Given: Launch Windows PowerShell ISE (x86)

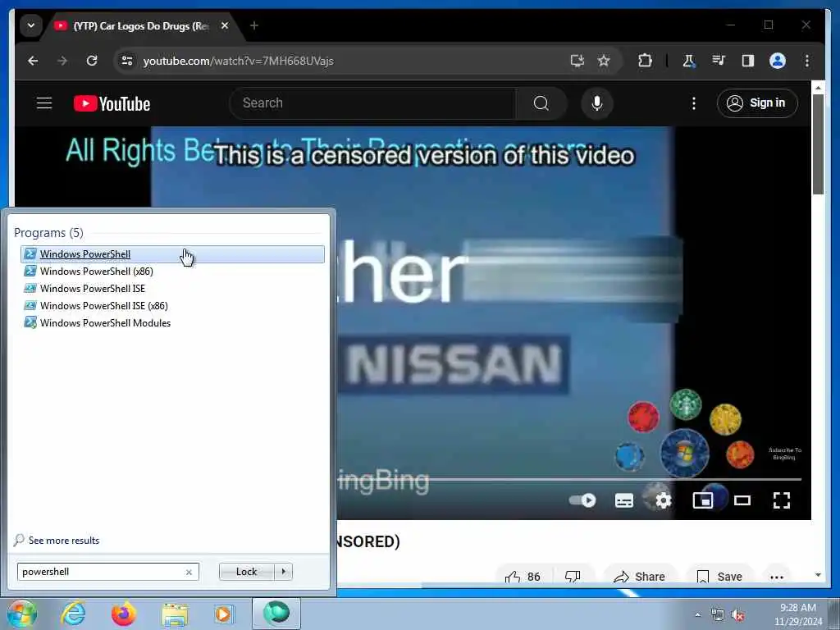Looking at the screenshot, I should pos(172,305).
